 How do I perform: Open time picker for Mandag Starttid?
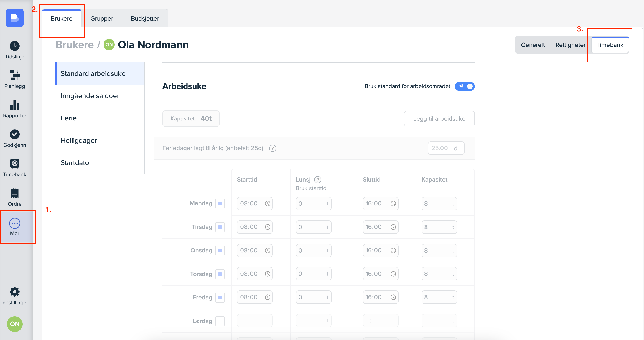click(x=268, y=204)
